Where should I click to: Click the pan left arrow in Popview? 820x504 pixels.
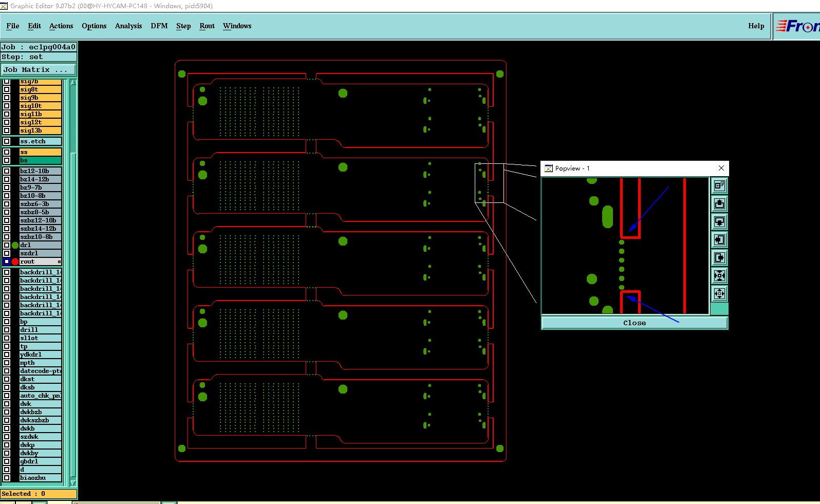click(719, 240)
